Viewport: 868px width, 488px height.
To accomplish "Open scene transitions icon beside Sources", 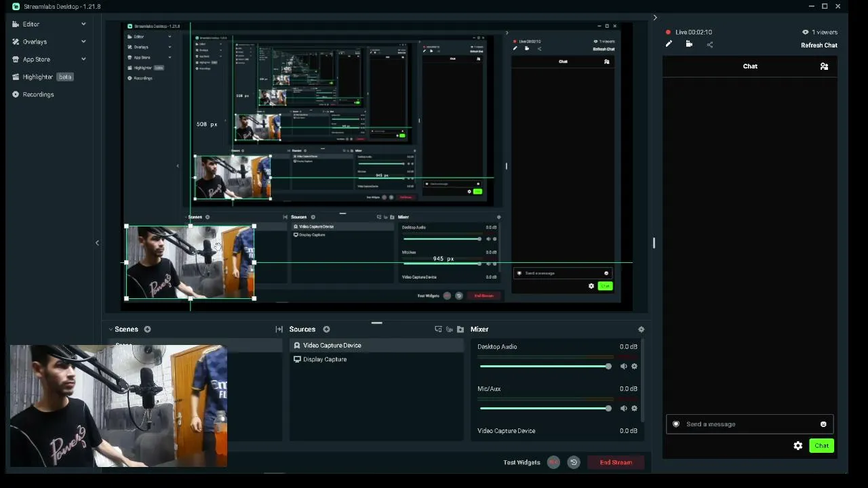I will click(x=279, y=329).
